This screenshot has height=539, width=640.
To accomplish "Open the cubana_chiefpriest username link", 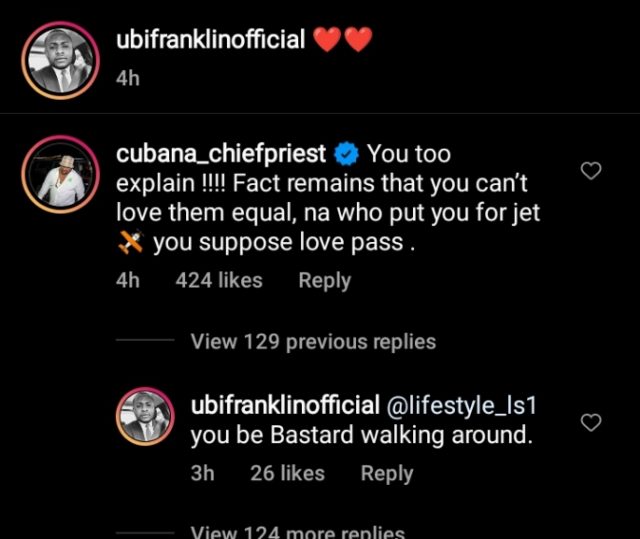I will coord(221,154).
